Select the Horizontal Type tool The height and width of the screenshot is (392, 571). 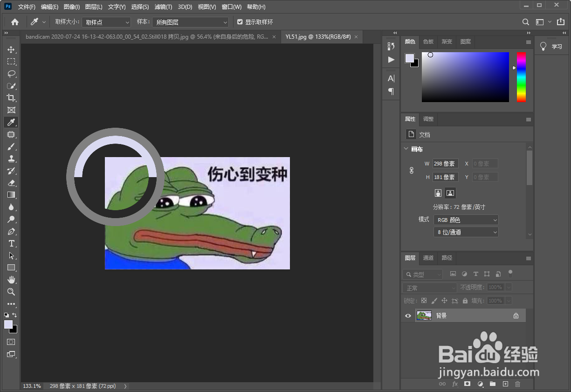click(11, 243)
